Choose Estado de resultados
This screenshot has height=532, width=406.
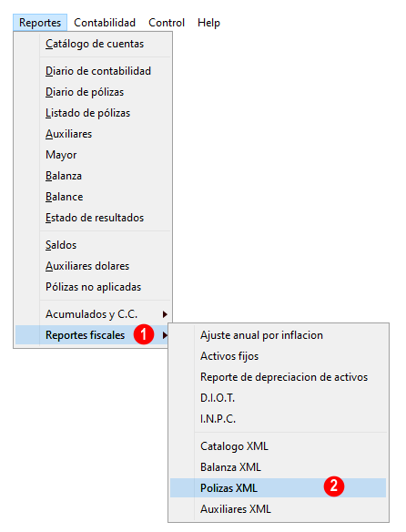point(93,218)
